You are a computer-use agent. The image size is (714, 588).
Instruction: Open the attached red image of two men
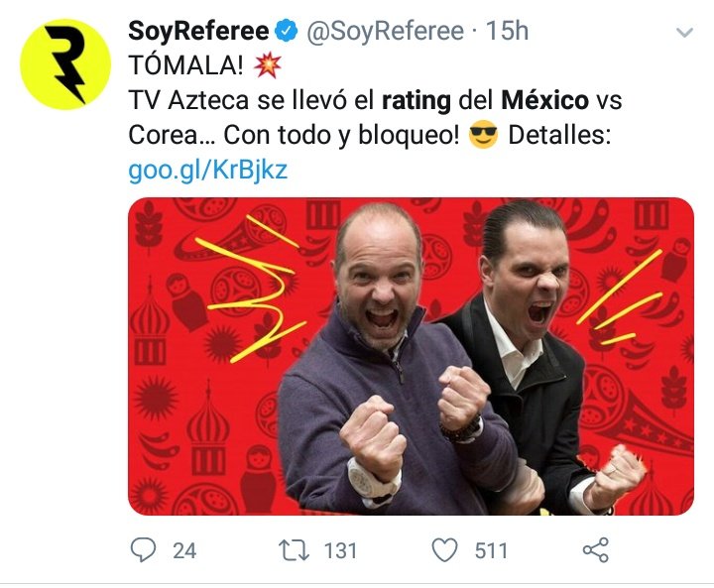411,356
